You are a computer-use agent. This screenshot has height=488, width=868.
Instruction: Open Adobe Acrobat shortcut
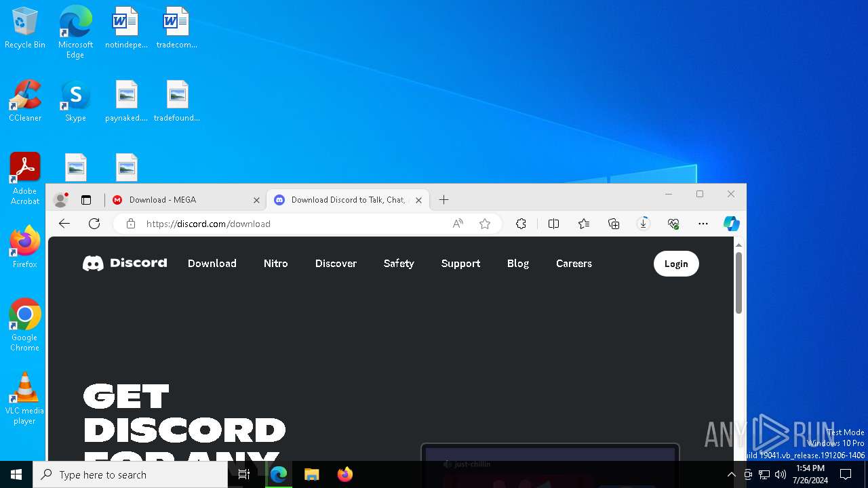[x=25, y=179]
